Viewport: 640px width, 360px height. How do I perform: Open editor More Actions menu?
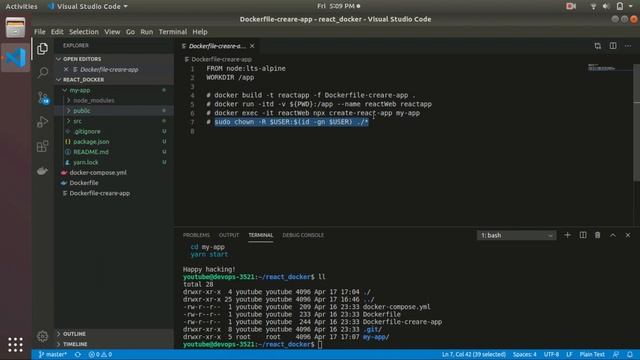[628, 46]
